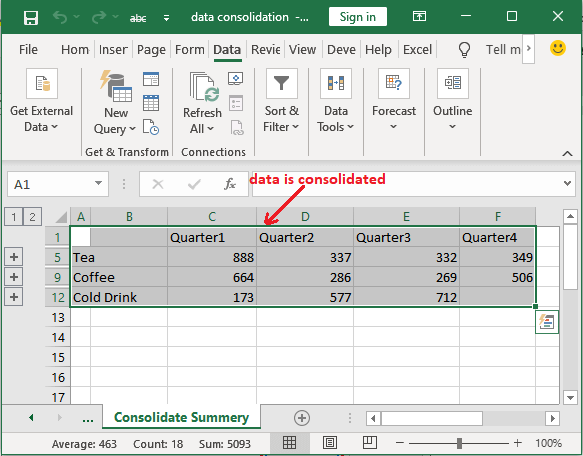Select the cell containing 888

[x=212, y=257]
